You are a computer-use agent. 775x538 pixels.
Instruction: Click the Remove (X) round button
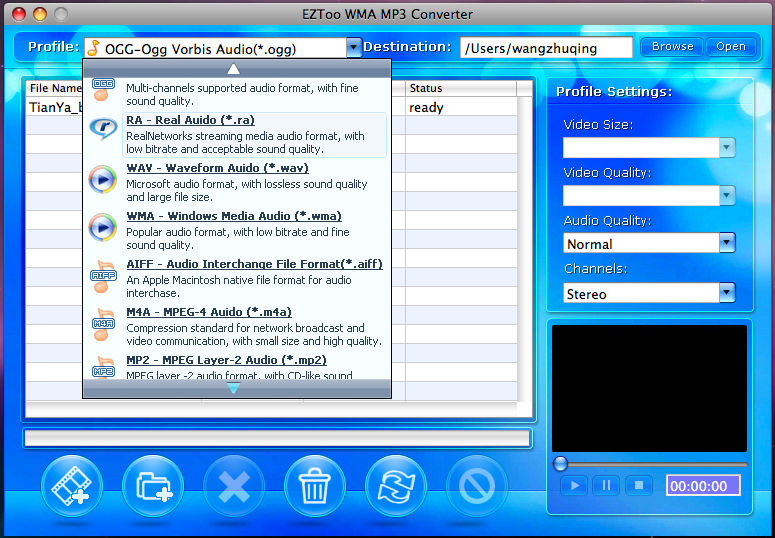[234, 486]
